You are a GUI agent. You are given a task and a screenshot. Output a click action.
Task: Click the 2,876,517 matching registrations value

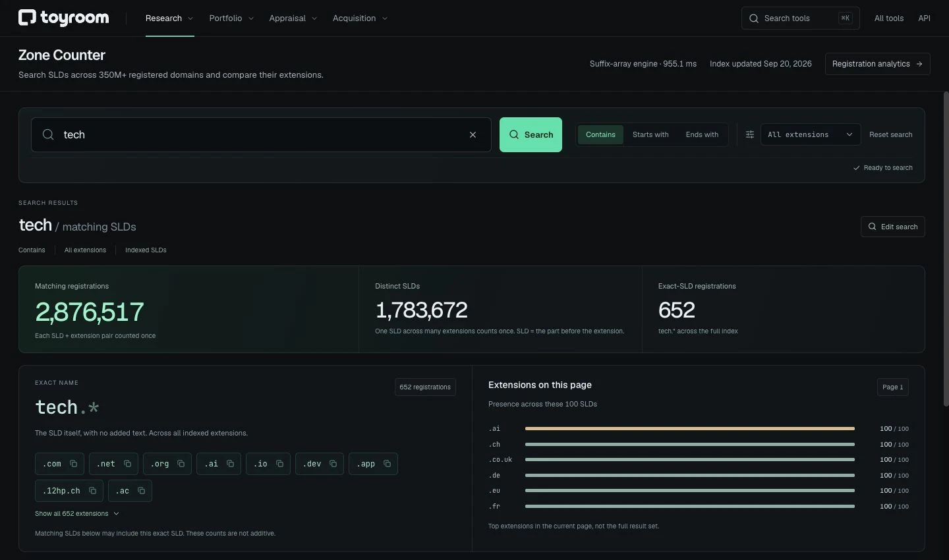click(x=90, y=312)
